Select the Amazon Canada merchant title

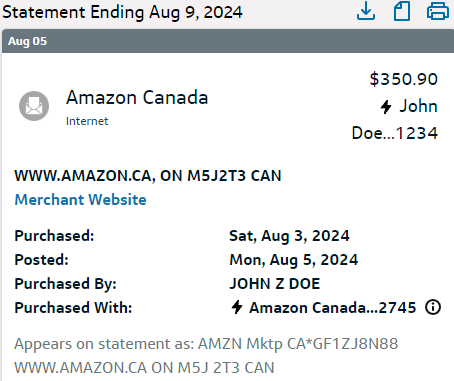137,98
